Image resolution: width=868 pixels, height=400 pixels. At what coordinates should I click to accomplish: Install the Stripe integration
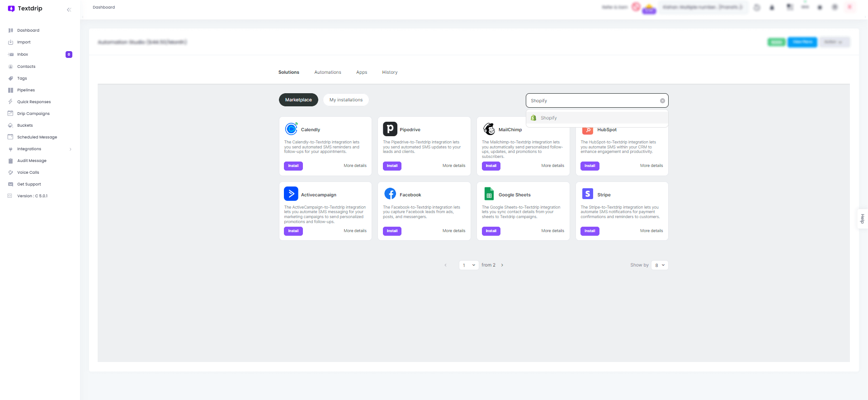coord(590,231)
